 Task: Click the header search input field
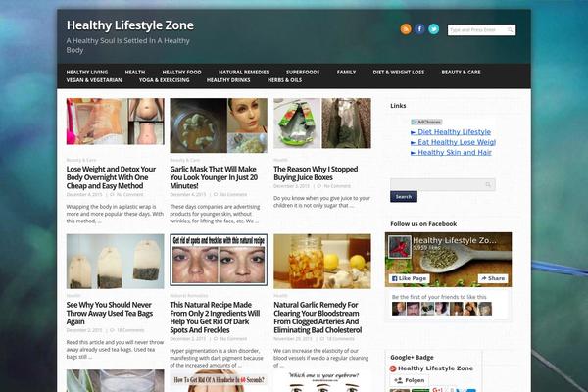(481, 30)
